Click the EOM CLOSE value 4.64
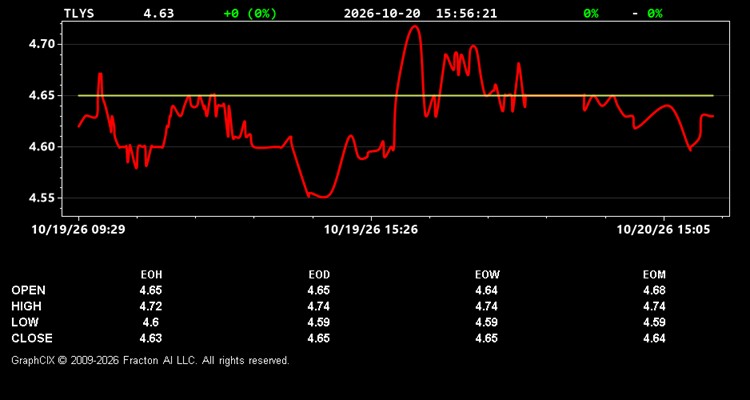The height and width of the screenshot is (400, 750). (x=654, y=338)
